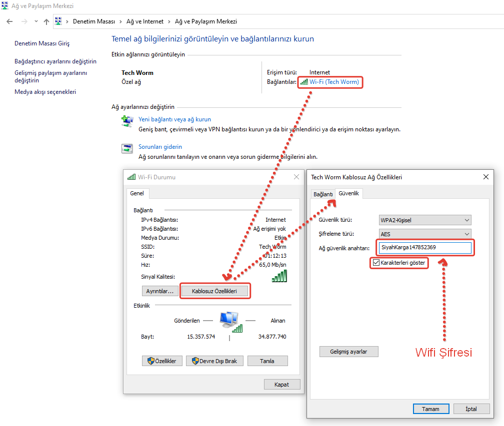Click the Control Panel icon in address bar
504x426 pixels.
point(58,21)
